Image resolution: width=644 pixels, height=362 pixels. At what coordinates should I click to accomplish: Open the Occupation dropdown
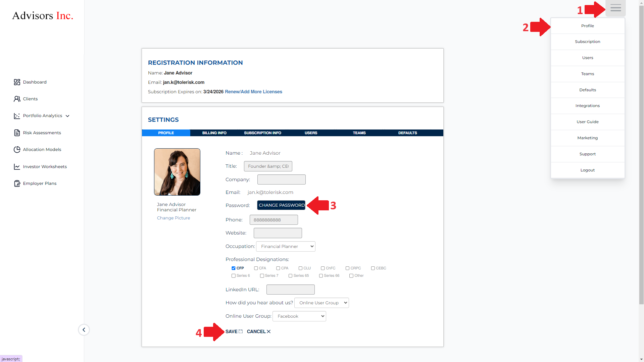[286, 247]
